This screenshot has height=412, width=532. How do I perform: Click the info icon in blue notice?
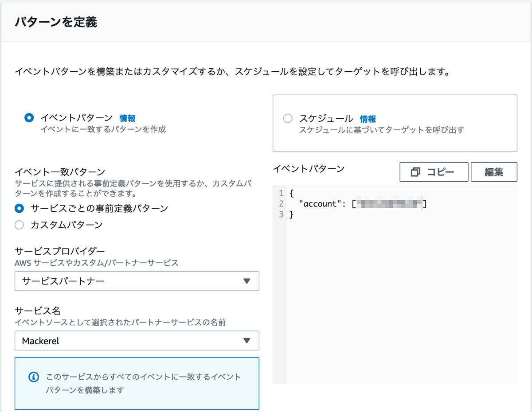33,377
